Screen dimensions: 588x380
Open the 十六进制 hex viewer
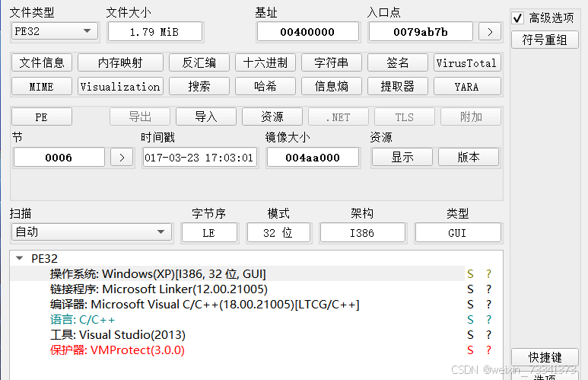click(265, 62)
